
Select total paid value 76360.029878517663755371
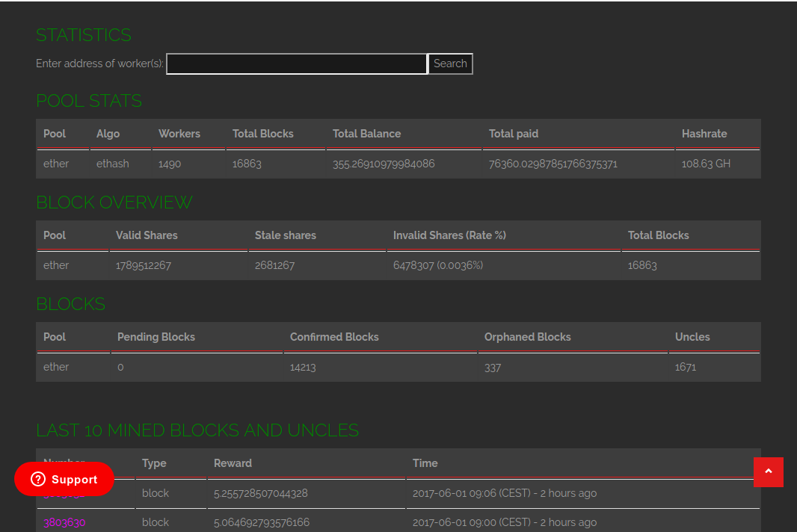click(553, 164)
